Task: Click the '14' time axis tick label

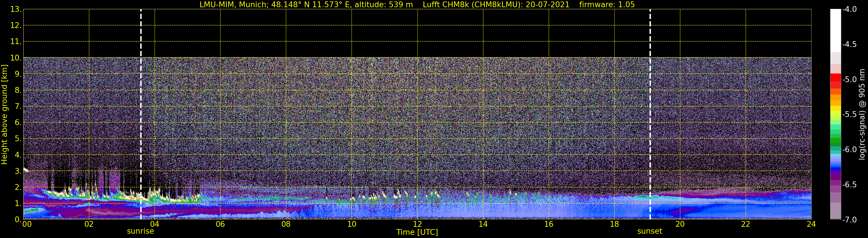Action: [483, 224]
